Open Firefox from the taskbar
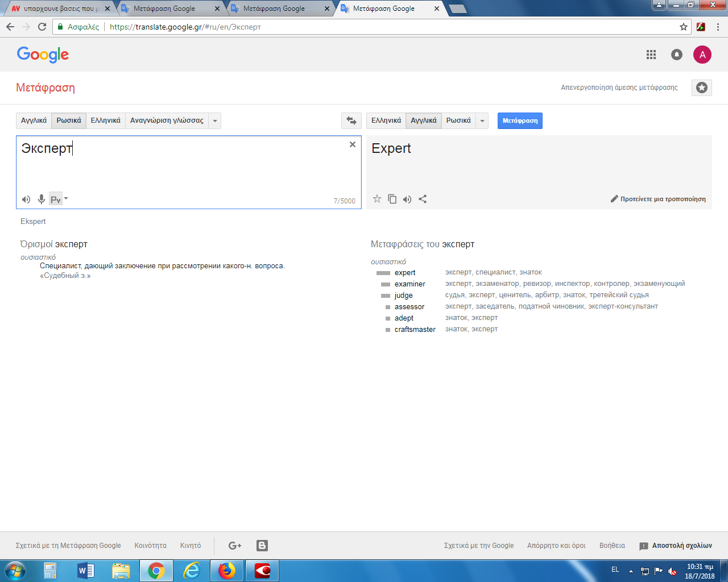This screenshot has height=582, width=728. pos(227,570)
